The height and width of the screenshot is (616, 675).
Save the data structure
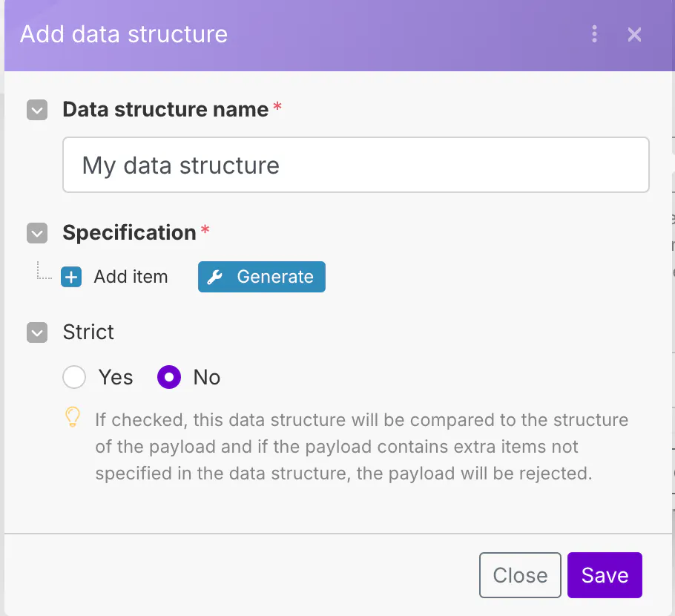pos(605,575)
